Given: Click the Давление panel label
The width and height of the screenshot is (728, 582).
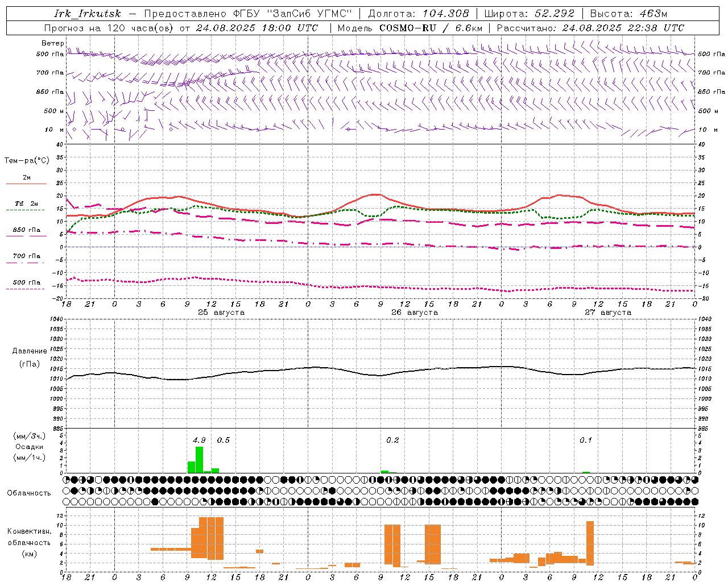Looking at the screenshot, I should click(30, 351).
